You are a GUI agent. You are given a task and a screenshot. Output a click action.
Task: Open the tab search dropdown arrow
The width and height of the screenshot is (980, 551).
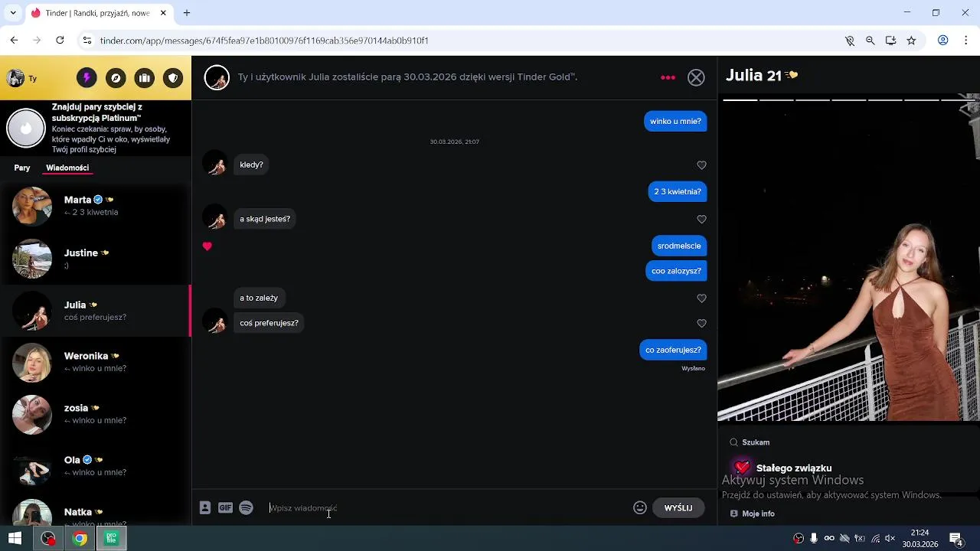click(13, 13)
